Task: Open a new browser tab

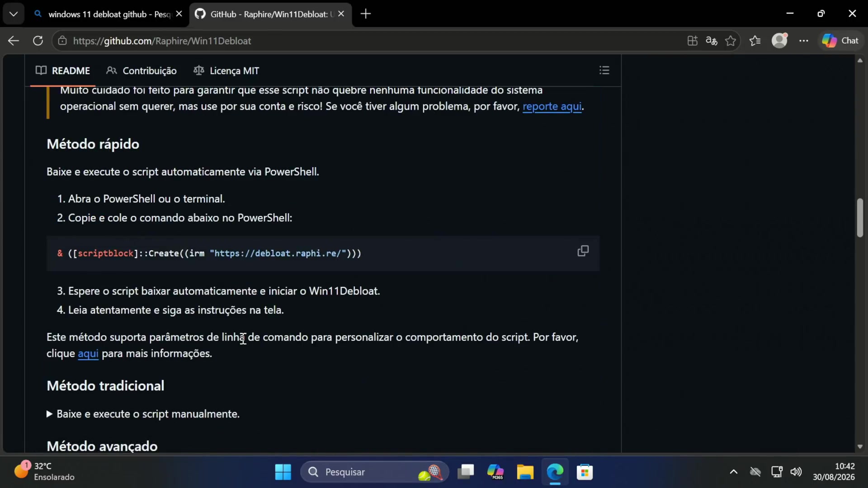Action: click(x=366, y=14)
